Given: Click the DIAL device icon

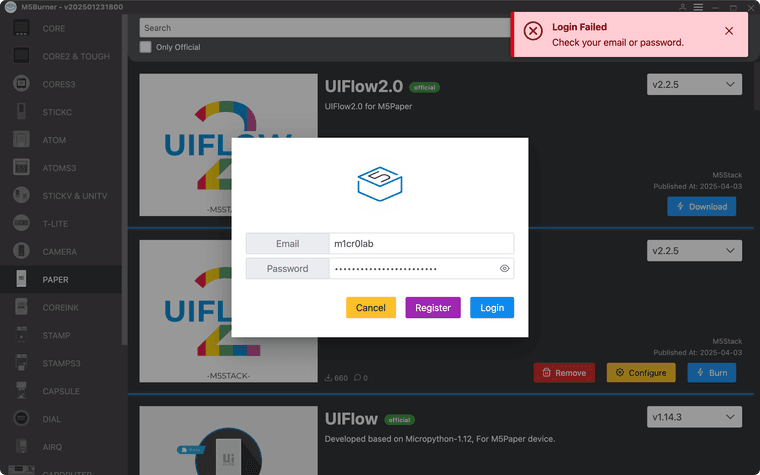Looking at the screenshot, I should tap(21, 419).
